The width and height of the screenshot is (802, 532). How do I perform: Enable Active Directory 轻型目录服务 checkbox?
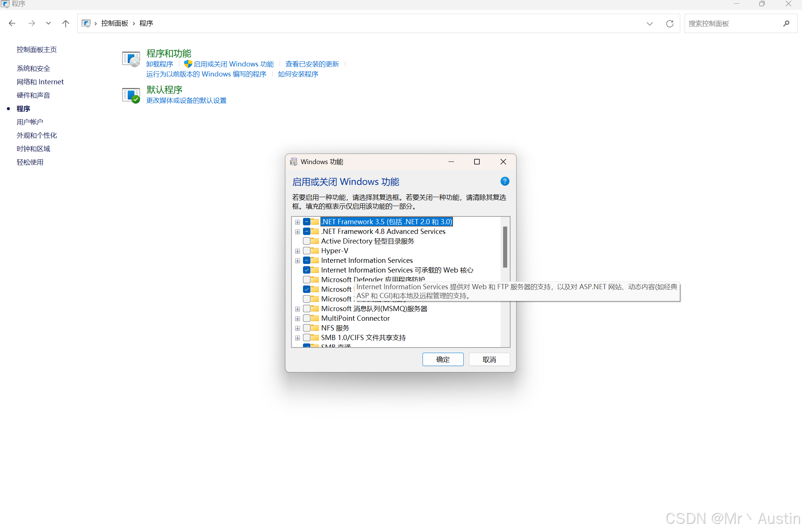(307, 241)
